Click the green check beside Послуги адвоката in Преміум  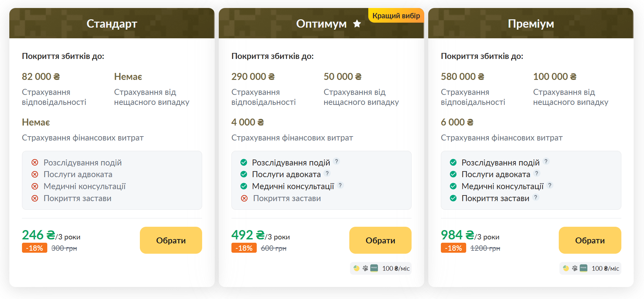pos(453,174)
